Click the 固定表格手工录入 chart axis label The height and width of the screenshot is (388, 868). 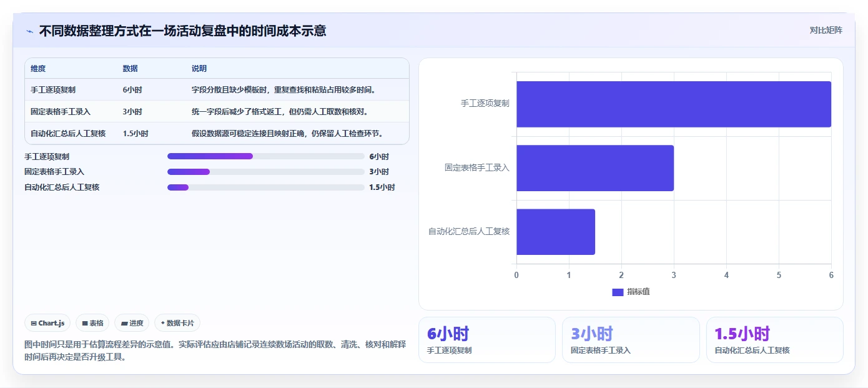[477, 167]
